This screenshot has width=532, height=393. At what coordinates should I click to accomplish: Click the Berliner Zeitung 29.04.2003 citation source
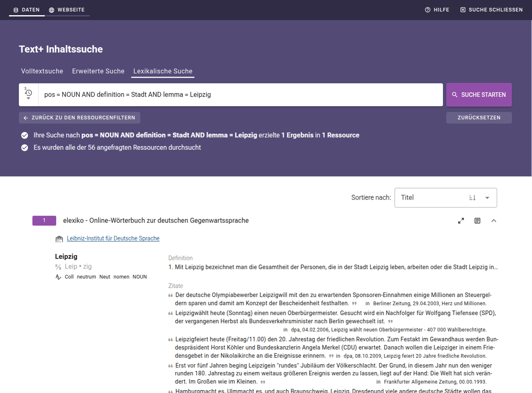tap(430, 303)
